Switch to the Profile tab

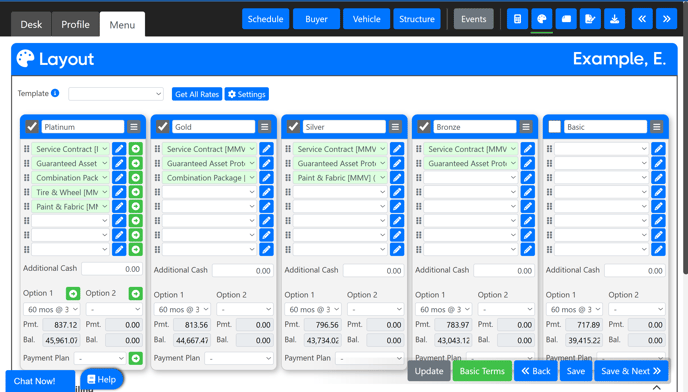(x=75, y=25)
